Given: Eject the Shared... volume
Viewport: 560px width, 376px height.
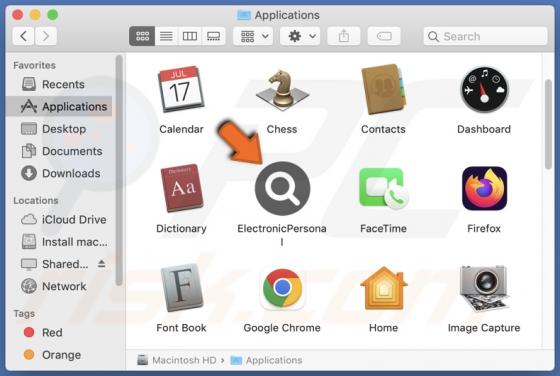Looking at the screenshot, I should click(x=101, y=264).
